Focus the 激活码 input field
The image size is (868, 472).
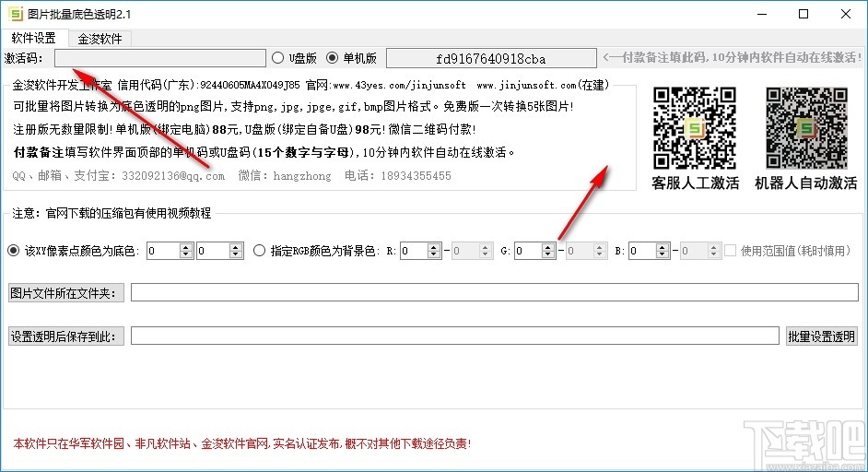[160, 58]
